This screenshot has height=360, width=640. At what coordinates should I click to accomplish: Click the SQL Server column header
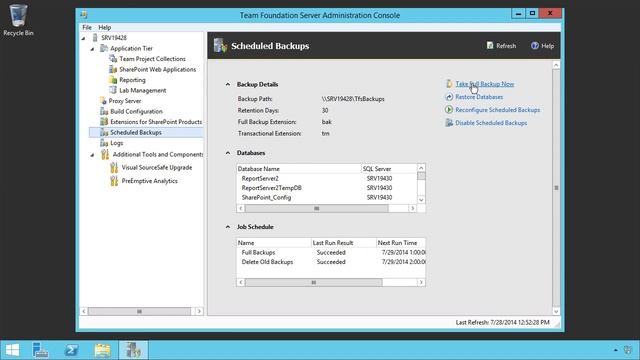coord(389,169)
